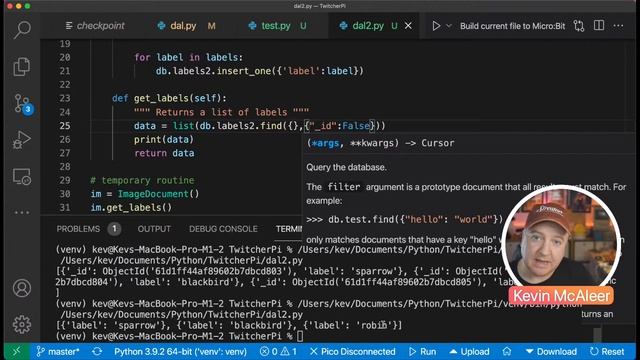Screen dimensions: 640x360
Task: Open changes compare icon in editor toolbar
Action: (579, 26)
